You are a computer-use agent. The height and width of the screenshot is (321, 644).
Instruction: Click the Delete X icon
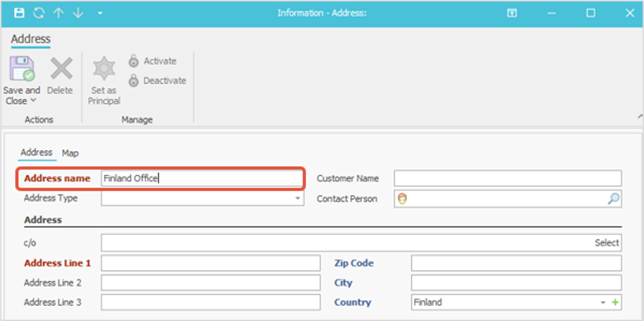(60, 69)
